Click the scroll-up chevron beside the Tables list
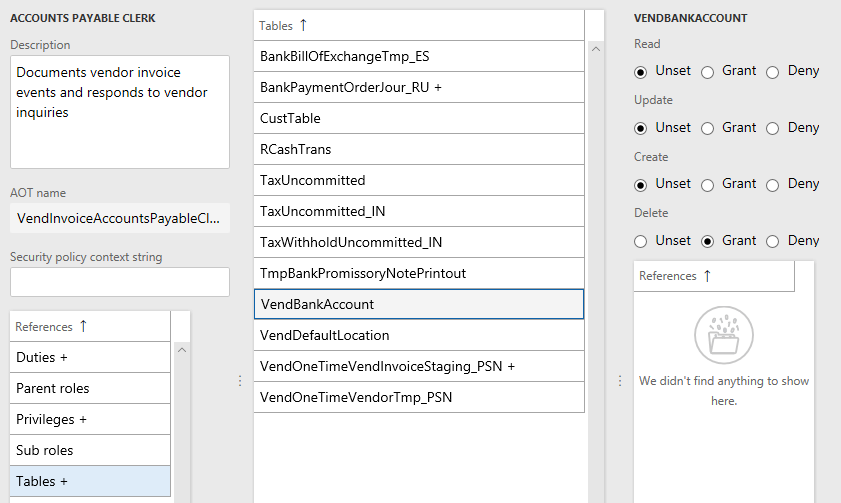 pos(595,49)
